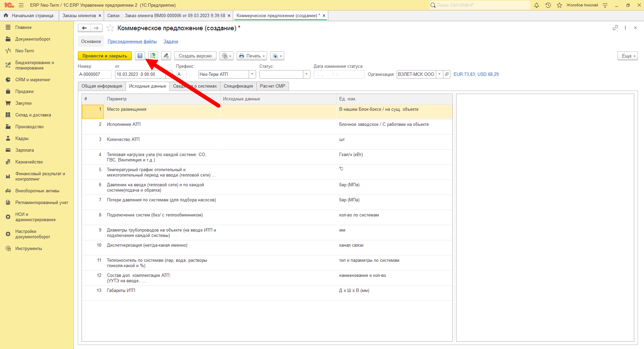Open the Статус dropdown list
The width and height of the screenshot is (644, 349).
pyautogui.click(x=306, y=74)
